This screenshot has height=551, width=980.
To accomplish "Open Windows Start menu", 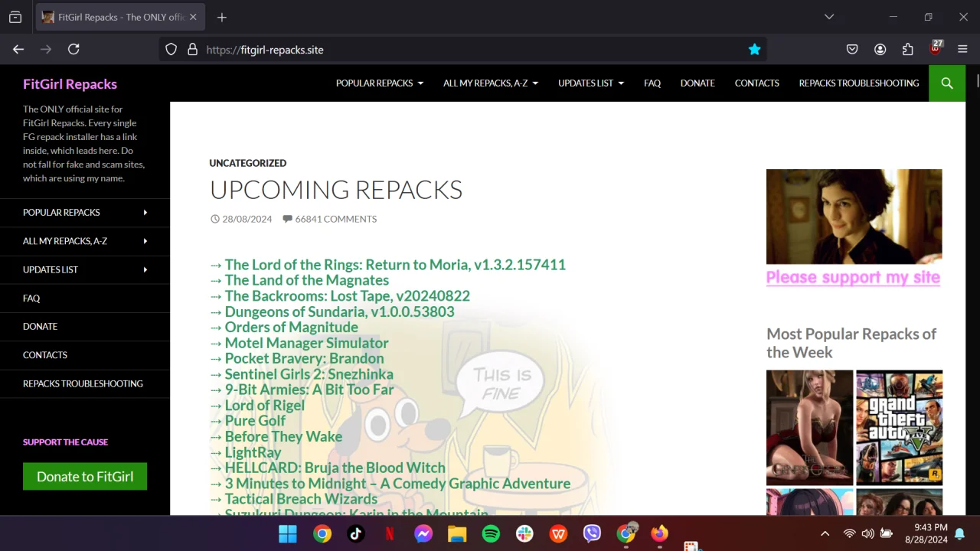I will (288, 533).
